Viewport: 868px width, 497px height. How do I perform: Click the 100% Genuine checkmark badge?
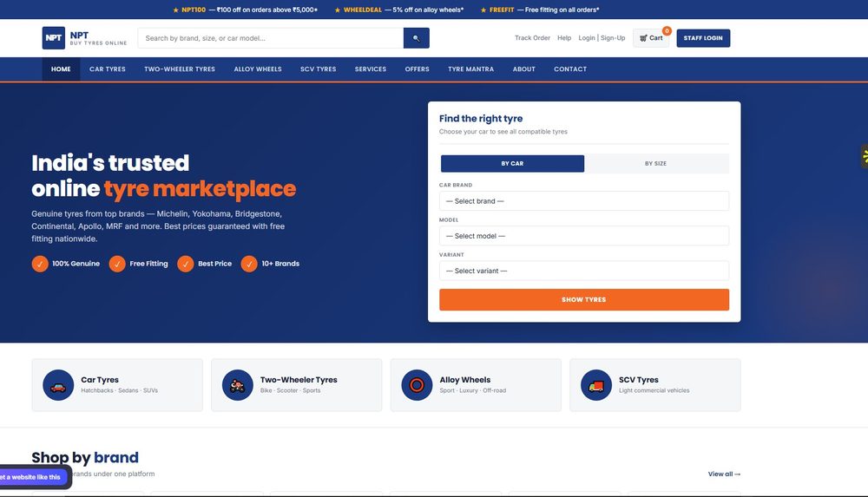coord(40,264)
